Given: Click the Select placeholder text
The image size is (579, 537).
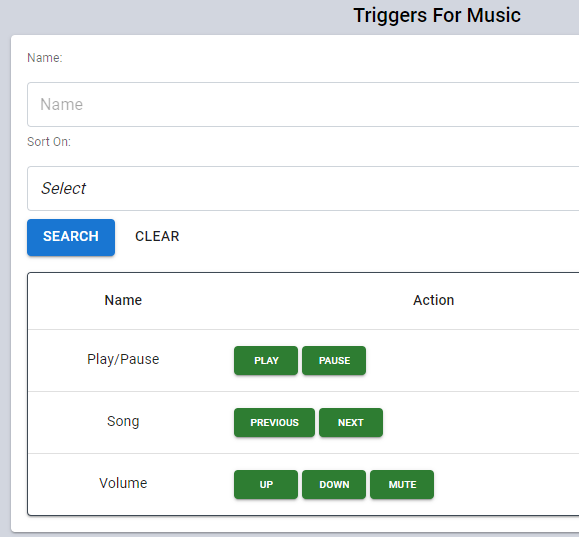Looking at the screenshot, I should pos(63,188).
